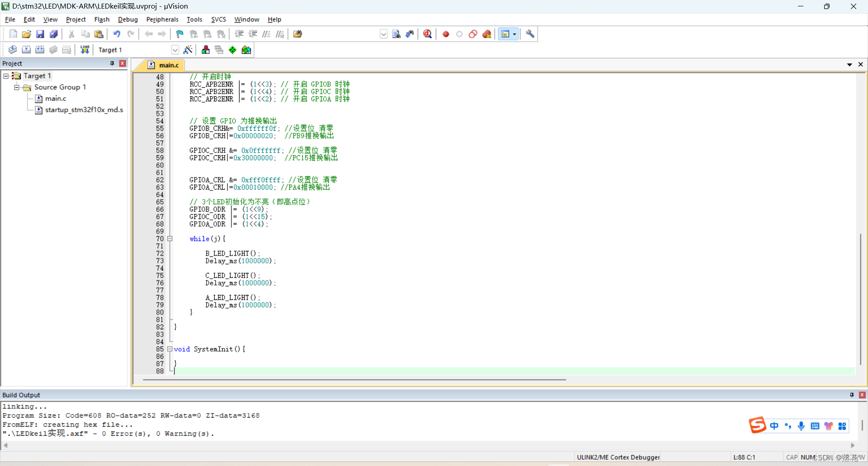Open the editor tab list arrow
This screenshot has height=466, width=868.
[x=849, y=65]
